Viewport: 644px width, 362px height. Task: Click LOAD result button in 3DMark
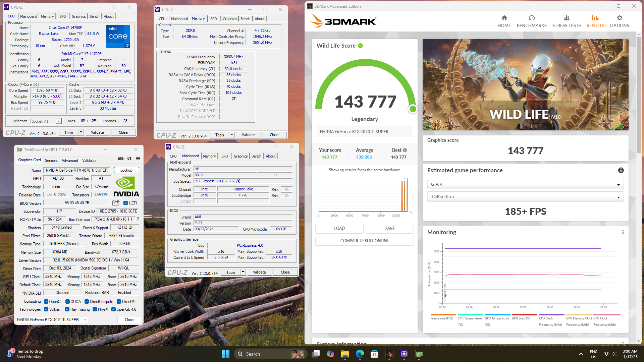[x=339, y=228]
